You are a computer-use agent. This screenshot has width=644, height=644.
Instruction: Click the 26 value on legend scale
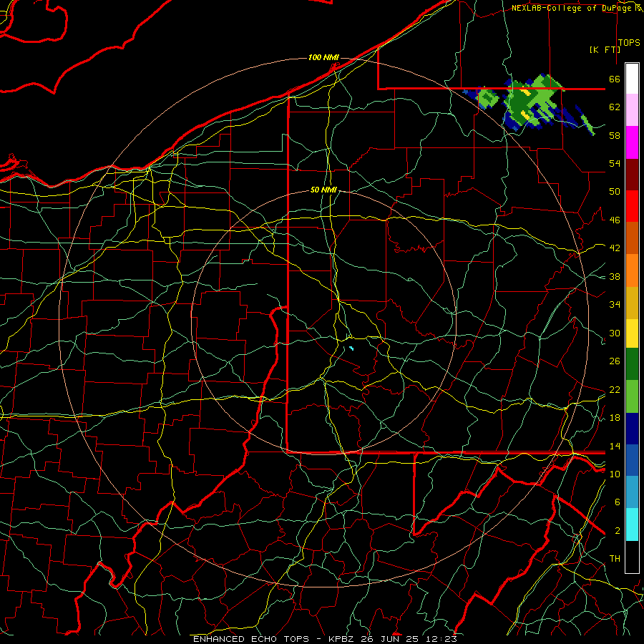pos(615,361)
